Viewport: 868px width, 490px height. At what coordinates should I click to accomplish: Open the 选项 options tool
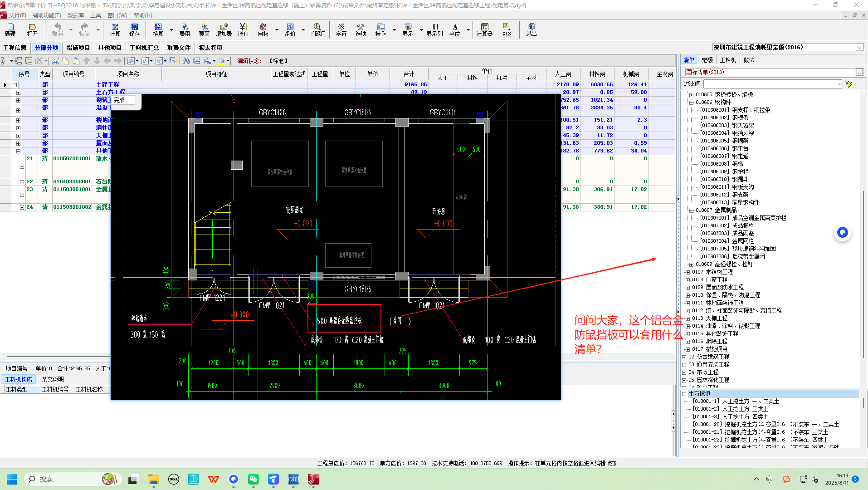pos(361,30)
